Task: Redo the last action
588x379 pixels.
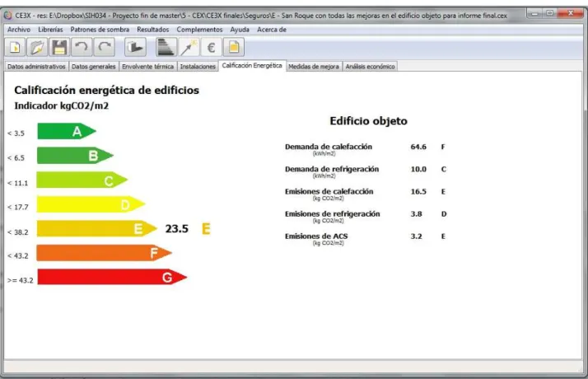Action: pyautogui.click(x=105, y=47)
